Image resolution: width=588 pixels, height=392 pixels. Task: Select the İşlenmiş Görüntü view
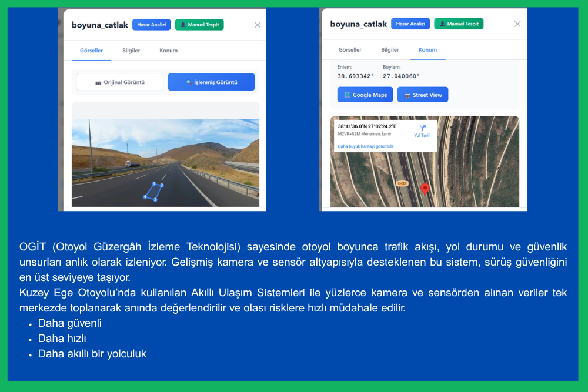211,82
